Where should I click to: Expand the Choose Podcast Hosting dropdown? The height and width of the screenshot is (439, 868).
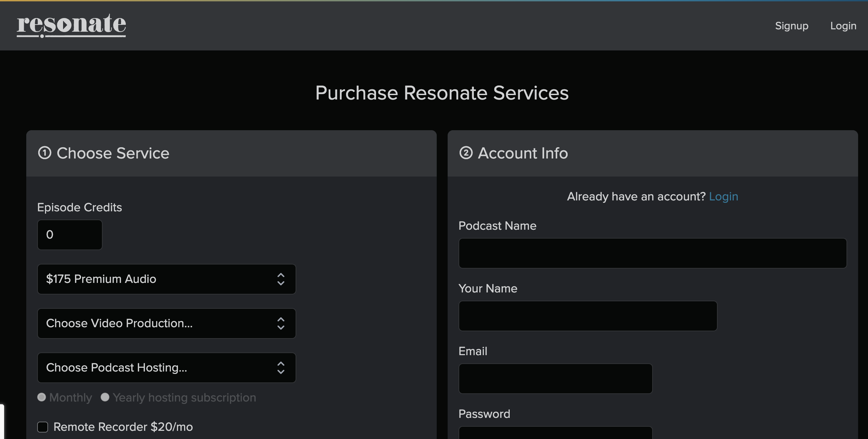160,368
